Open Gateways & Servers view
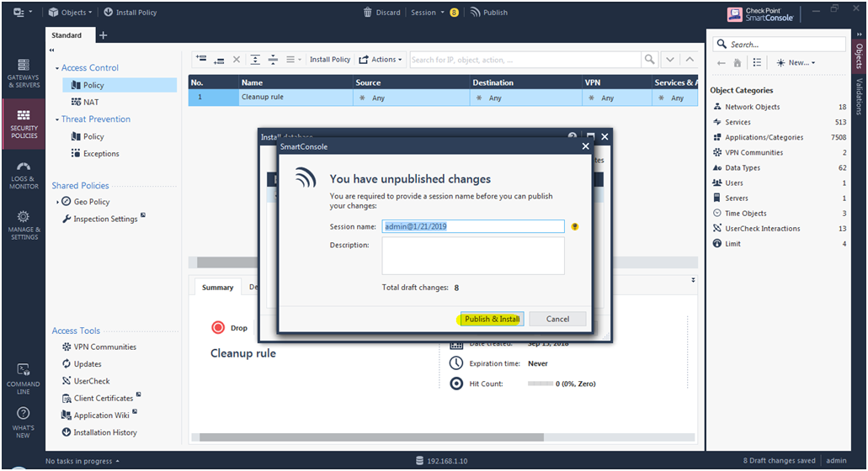The height and width of the screenshot is (471, 868). [x=24, y=73]
